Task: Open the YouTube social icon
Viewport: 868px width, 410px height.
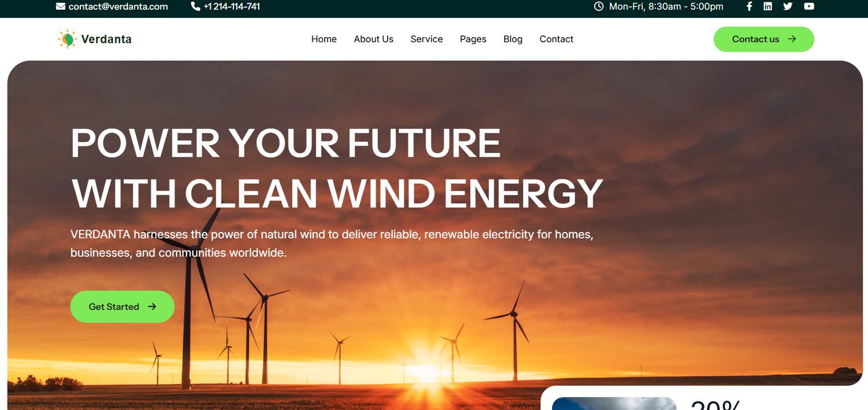Action: 809,6
